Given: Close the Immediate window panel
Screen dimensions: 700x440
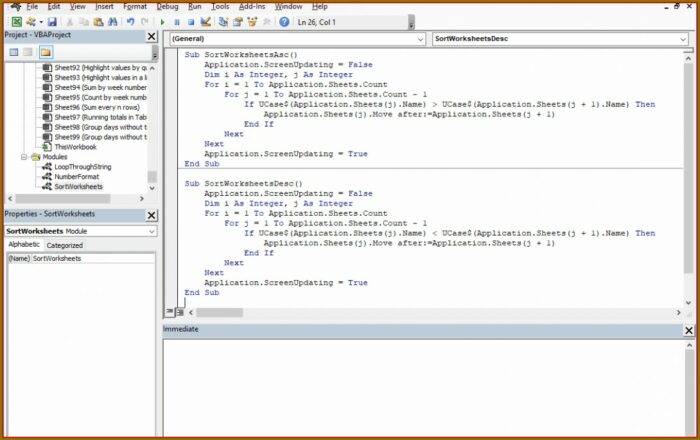Looking at the screenshot, I should tap(689, 330).
